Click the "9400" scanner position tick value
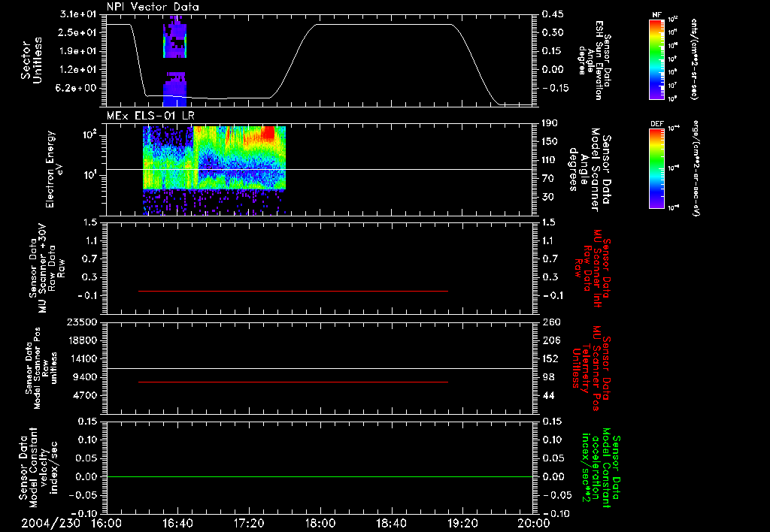770x532 pixels. (x=86, y=377)
